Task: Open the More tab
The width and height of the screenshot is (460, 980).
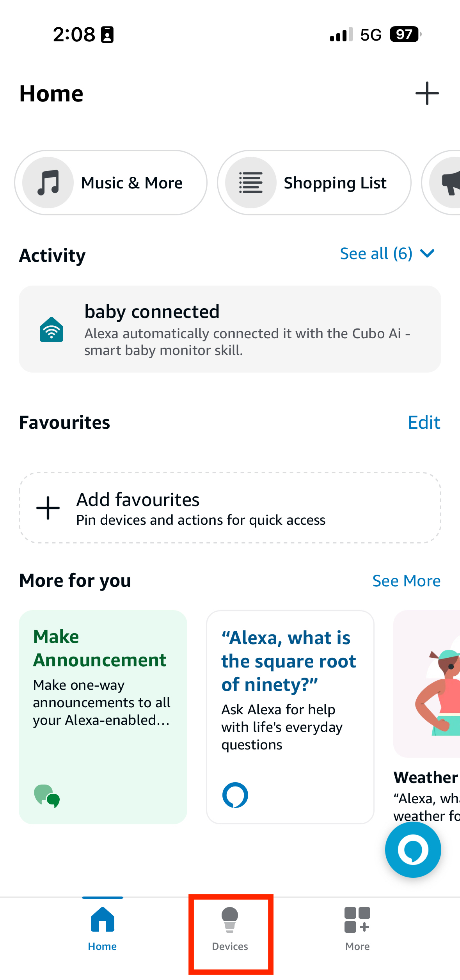Action: pos(357,930)
